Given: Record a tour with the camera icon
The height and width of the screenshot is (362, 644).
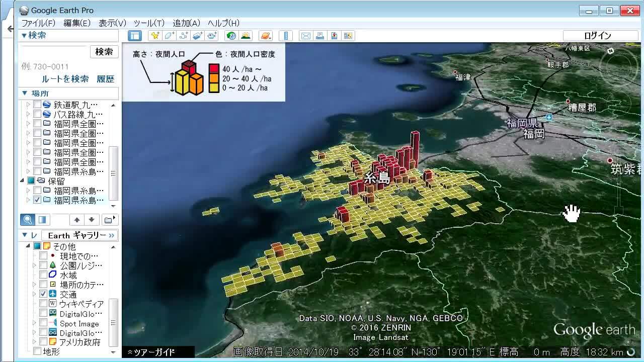Looking at the screenshot, I should coord(212,36).
